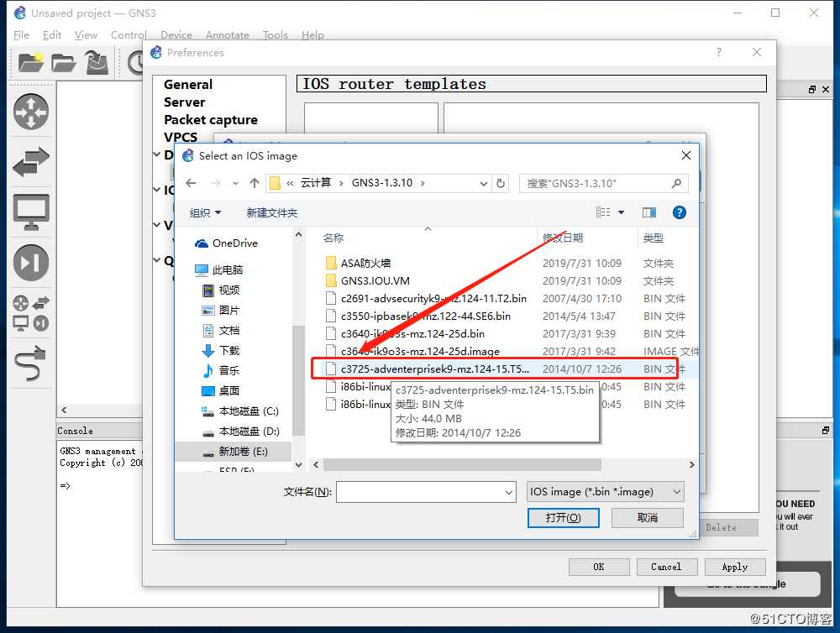The height and width of the screenshot is (633, 840).
Task: Open the Edit menu
Action: (52, 35)
